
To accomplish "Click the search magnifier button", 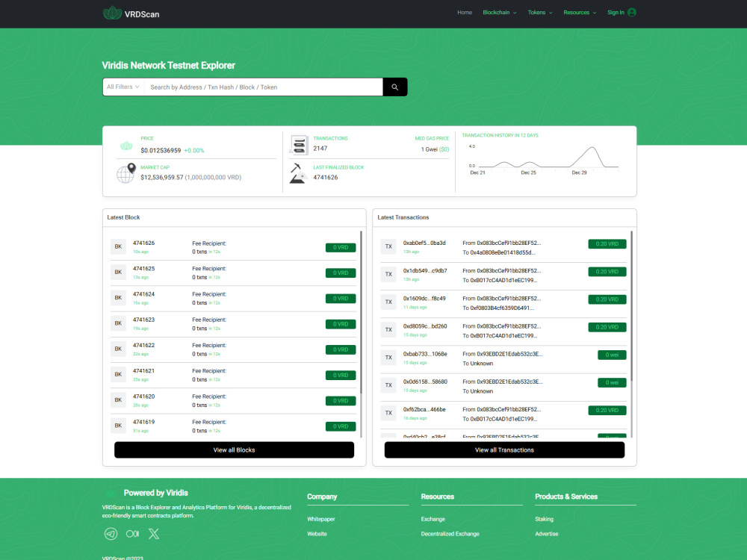I will [x=395, y=87].
